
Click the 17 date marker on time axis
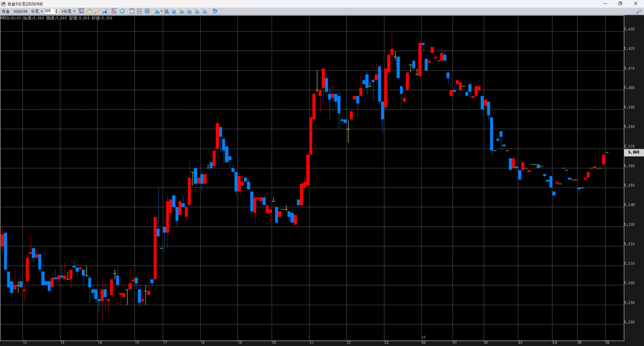pyautogui.click(x=423, y=337)
